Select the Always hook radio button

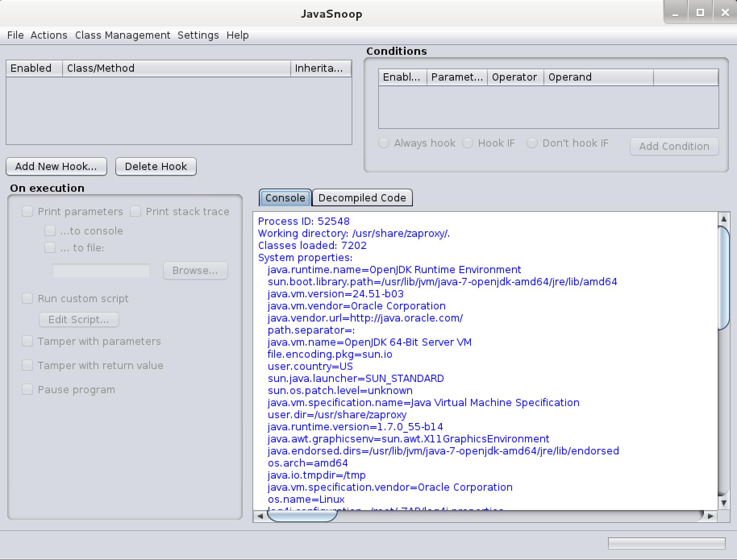[384, 143]
